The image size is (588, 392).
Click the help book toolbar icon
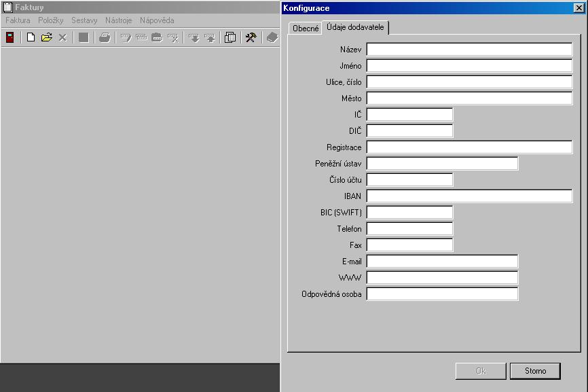pyautogui.click(x=272, y=37)
